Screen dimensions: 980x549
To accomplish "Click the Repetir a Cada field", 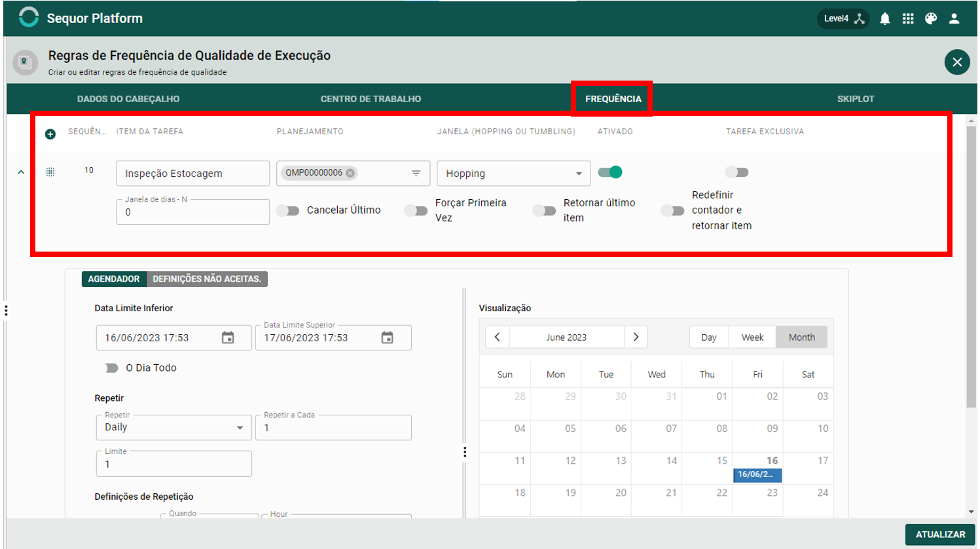I will pyautogui.click(x=333, y=428).
